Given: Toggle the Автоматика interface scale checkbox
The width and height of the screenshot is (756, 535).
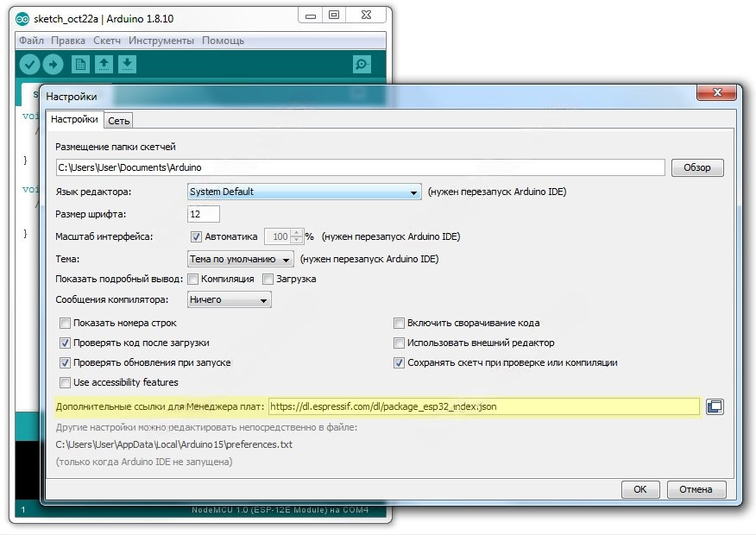Looking at the screenshot, I should pos(196,236).
